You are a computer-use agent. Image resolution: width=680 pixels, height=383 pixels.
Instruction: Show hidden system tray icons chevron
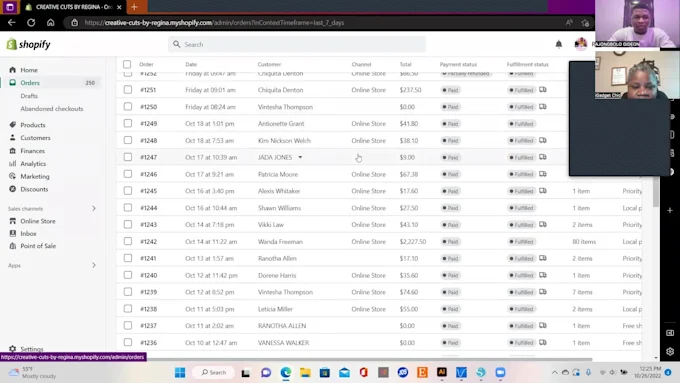[x=554, y=372]
